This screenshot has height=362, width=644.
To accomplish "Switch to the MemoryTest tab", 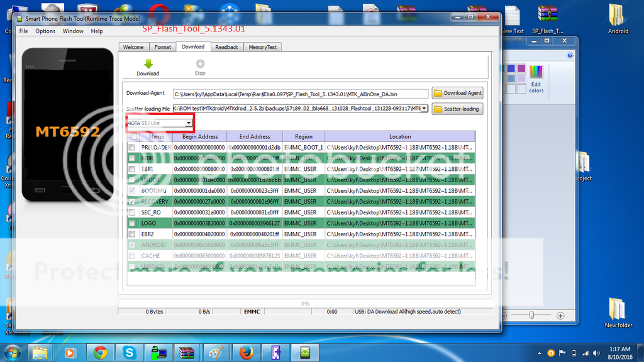I will pyautogui.click(x=262, y=47).
